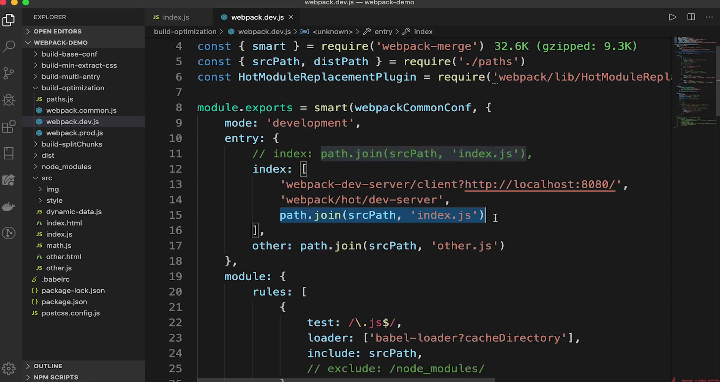Open the Manage gear menu
This screenshot has width=720, height=382.
click(9, 368)
